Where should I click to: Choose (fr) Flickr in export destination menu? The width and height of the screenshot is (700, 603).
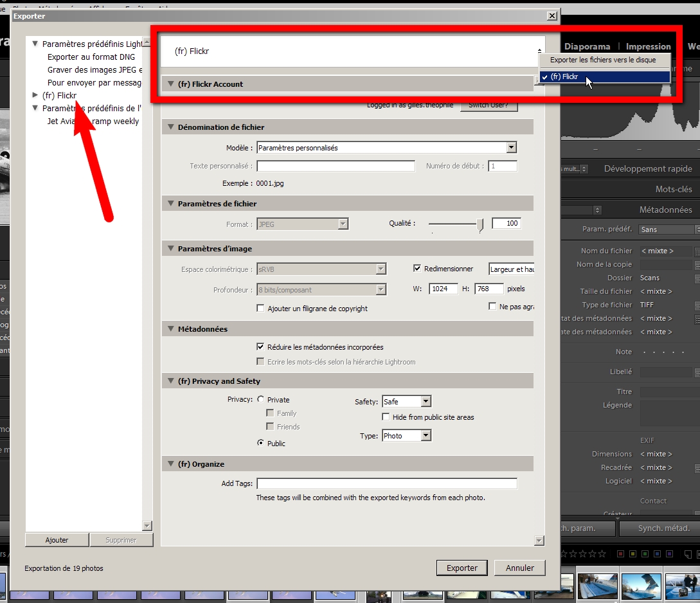pyautogui.click(x=605, y=76)
